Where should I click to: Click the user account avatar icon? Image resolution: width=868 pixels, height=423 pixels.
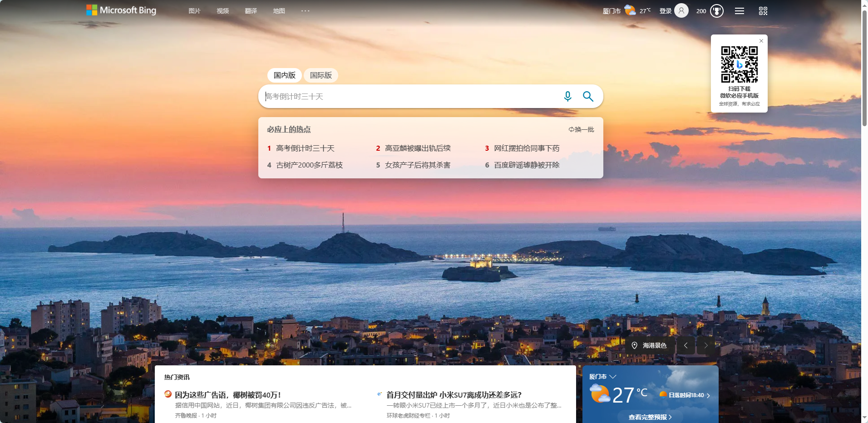tap(681, 10)
